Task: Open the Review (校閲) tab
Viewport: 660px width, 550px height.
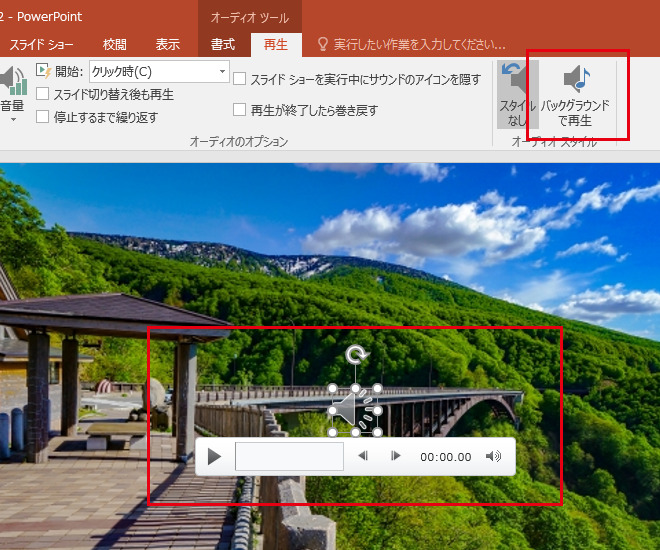Action: 114,44
